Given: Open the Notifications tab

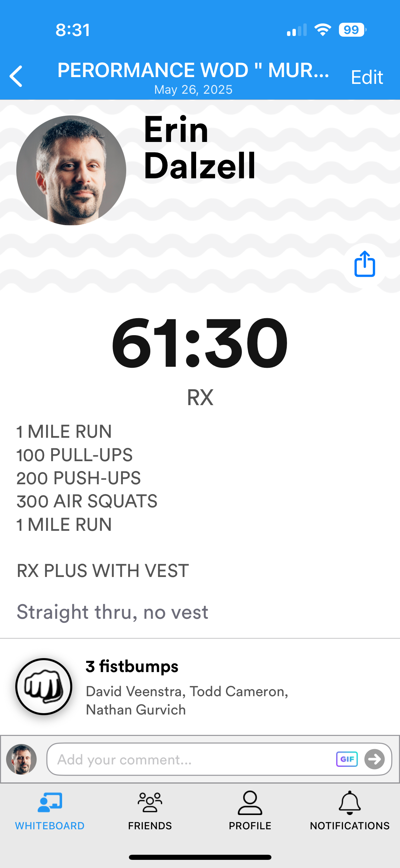Looking at the screenshot, I should click(349, 810).
